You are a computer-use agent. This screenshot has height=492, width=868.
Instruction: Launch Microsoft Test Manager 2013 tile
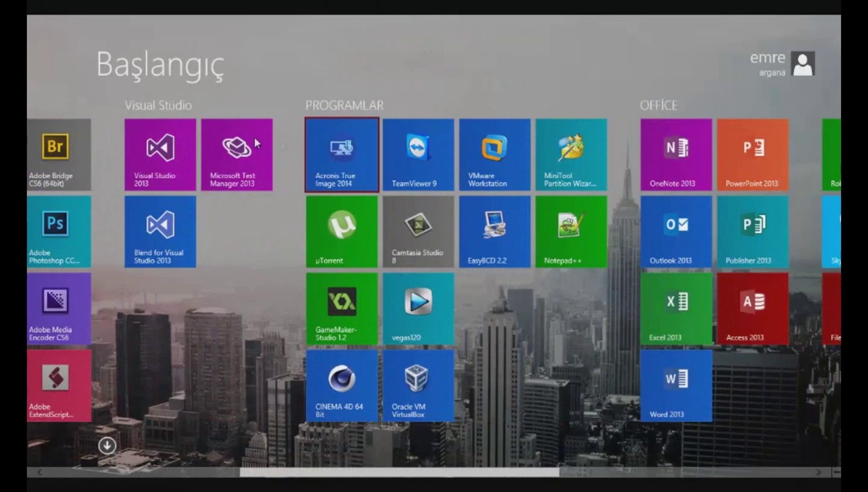pos(237,155)
